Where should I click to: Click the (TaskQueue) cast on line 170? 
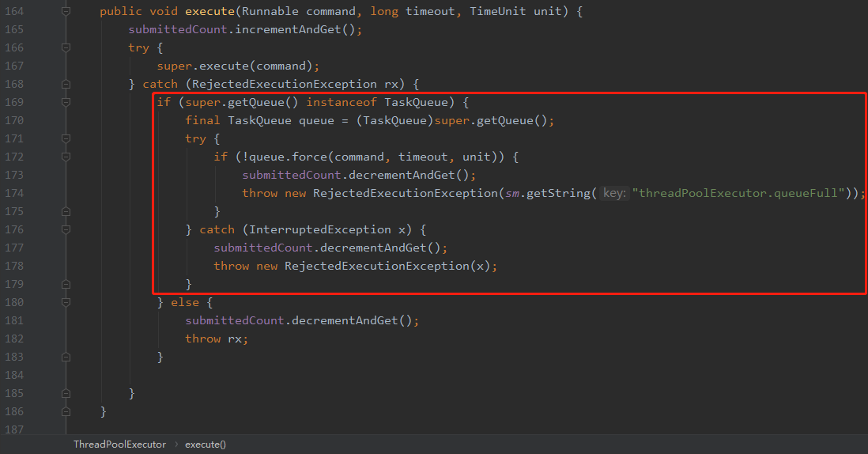click(394, 121)
